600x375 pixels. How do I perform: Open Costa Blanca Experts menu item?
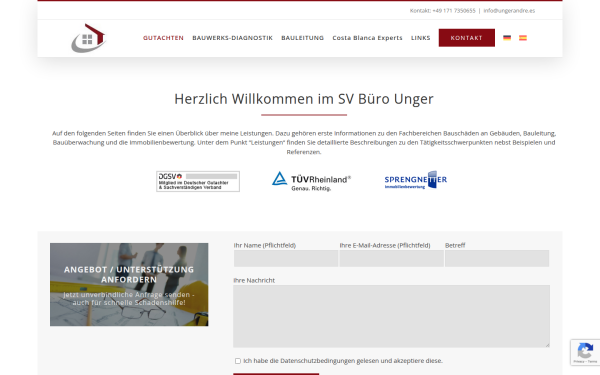[367, 38]
